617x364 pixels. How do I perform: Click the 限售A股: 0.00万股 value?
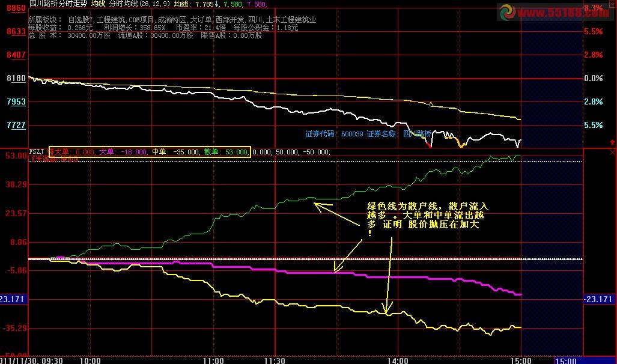pos(231,35)
